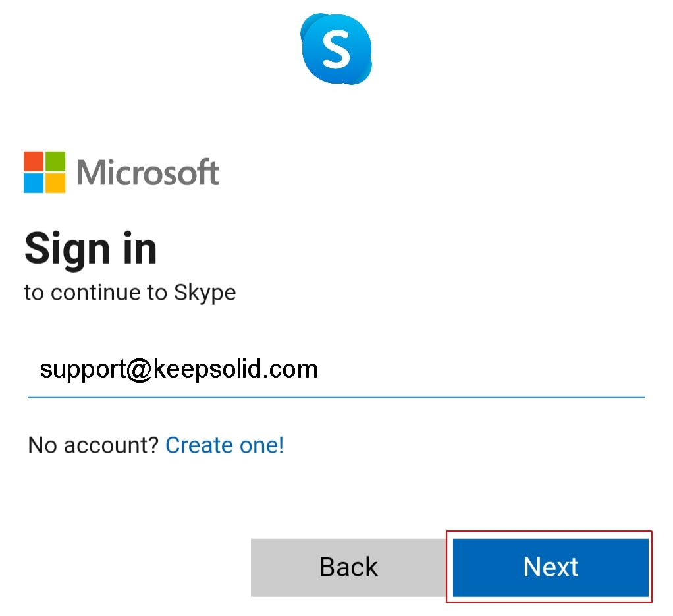Go back using the Back button
Screen dimensions: 673x616
click(348, 567)
